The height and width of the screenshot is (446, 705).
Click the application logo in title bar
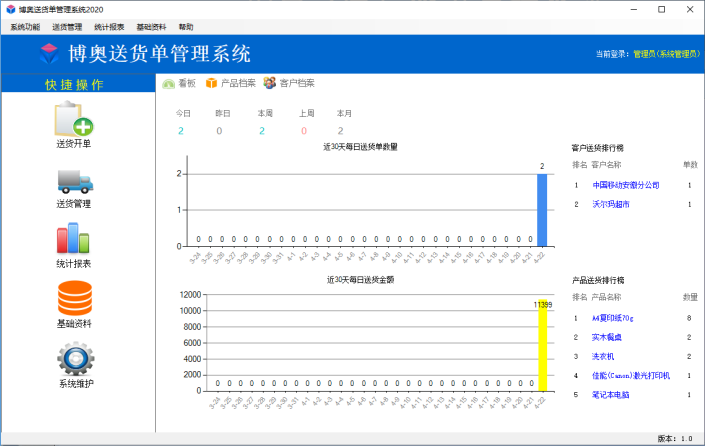coord(10,9)
